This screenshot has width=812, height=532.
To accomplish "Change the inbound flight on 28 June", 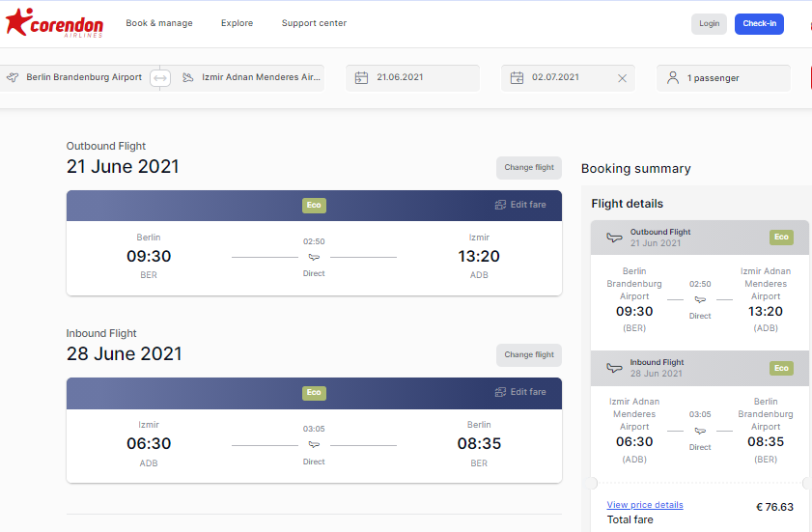I will [x=529, y=355].
